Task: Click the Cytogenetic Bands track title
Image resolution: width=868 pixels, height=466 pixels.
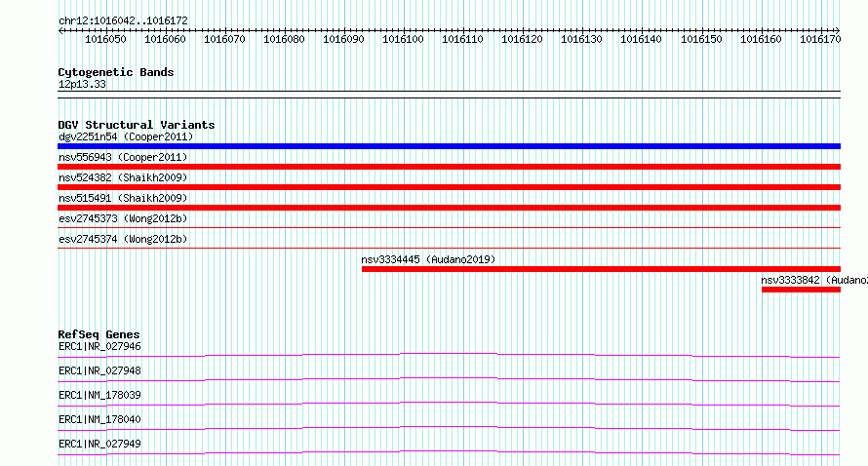Action: point(116,72)
